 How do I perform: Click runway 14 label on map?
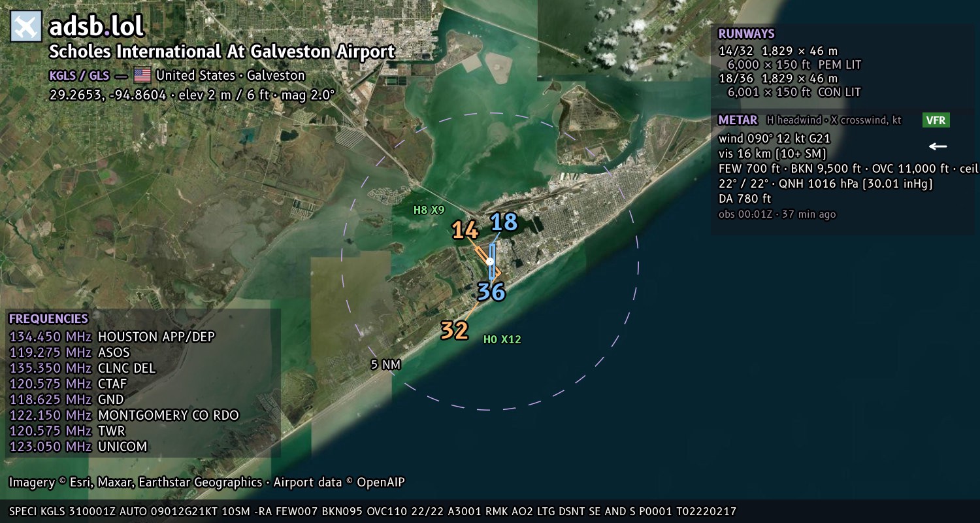click(x=465, y=230)
